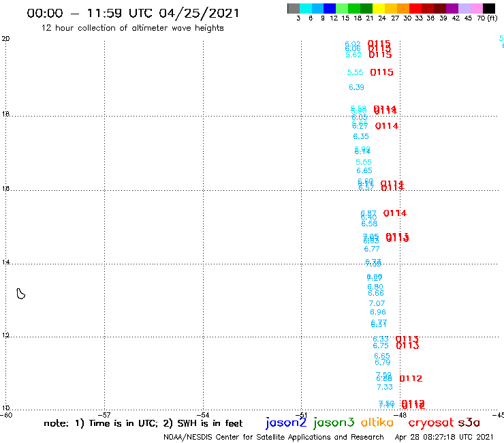Click the 'Apr 28 08:27:18 UTC 2021' timestamp
The width and height of the screenshot is (504, 443).
click(444, 437)
